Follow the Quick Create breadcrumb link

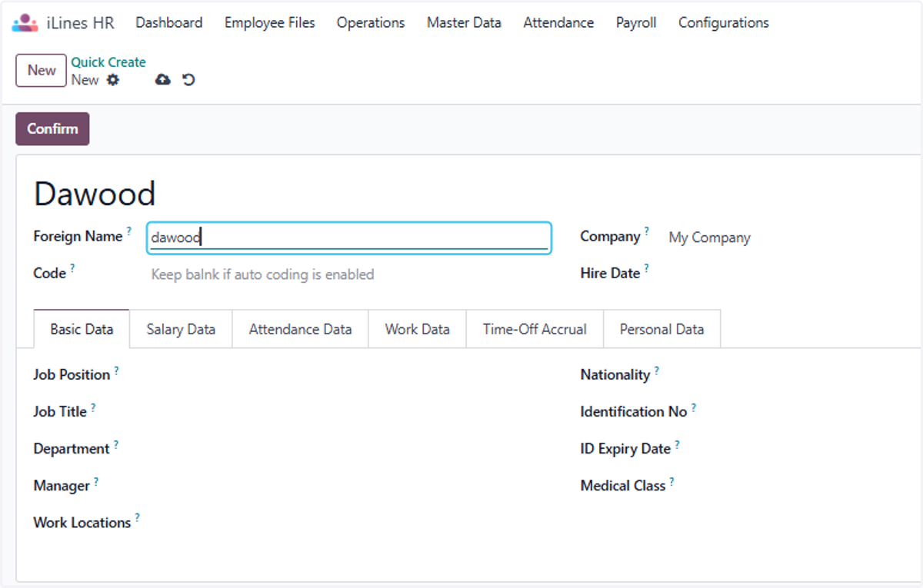[x=108, y=62]
